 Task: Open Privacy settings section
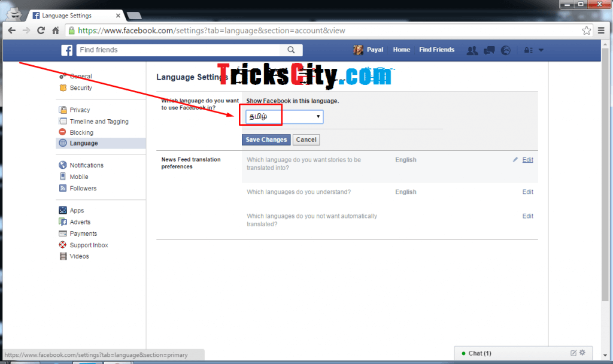pyautogui.click(x=80, y=110)
